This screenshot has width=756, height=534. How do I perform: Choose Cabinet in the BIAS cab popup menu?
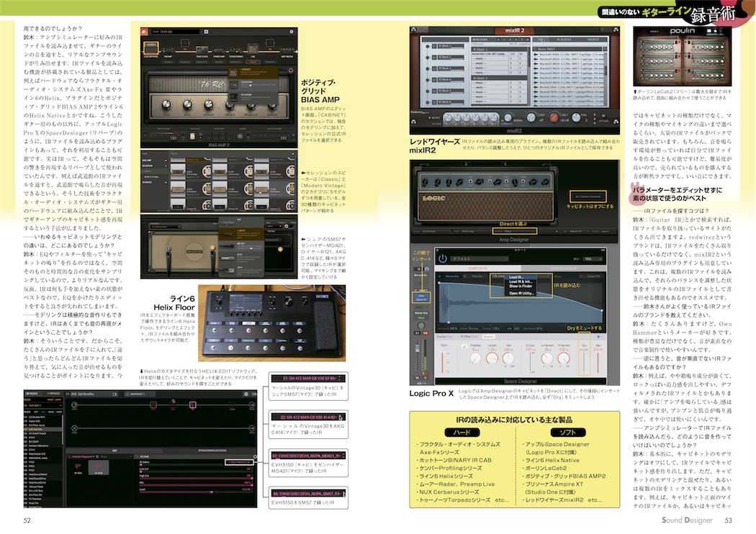[253, 72]
